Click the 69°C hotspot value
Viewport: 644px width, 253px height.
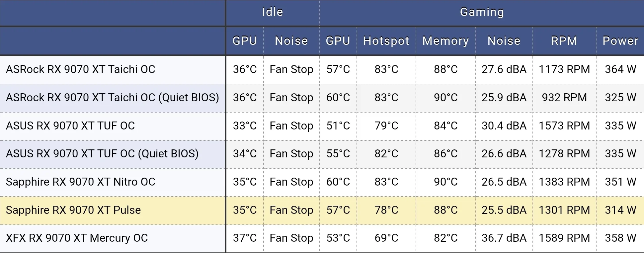(x=386, y=238)
